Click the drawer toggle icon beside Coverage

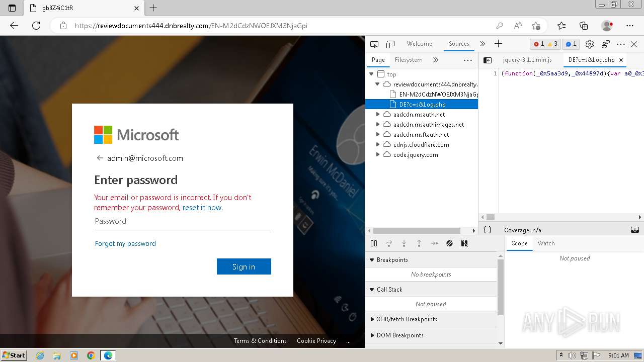coord(635,230)
